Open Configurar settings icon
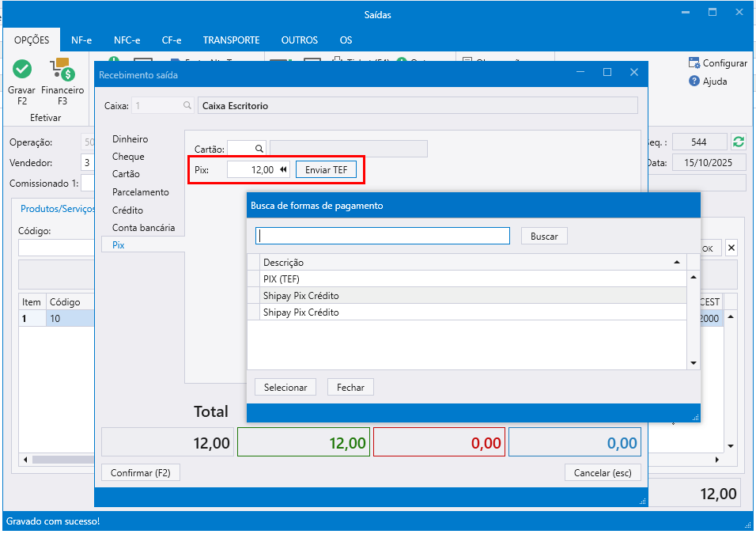Screen dimensions: 756x534 pos(694,63)
